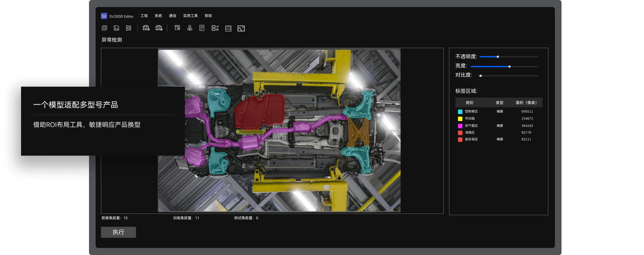This screenshot has width=644, height=255.
Task: Click the new project icon in toolbar
Action: [104, 28]
